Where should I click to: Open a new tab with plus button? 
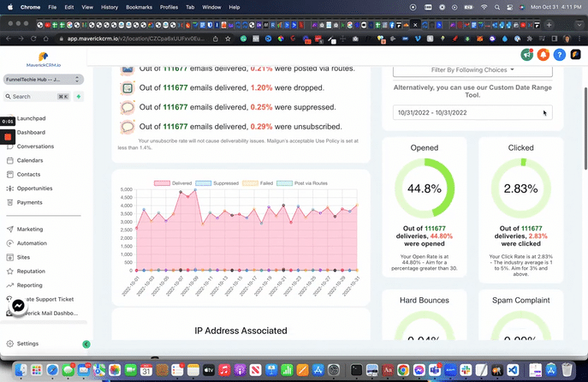549,25
